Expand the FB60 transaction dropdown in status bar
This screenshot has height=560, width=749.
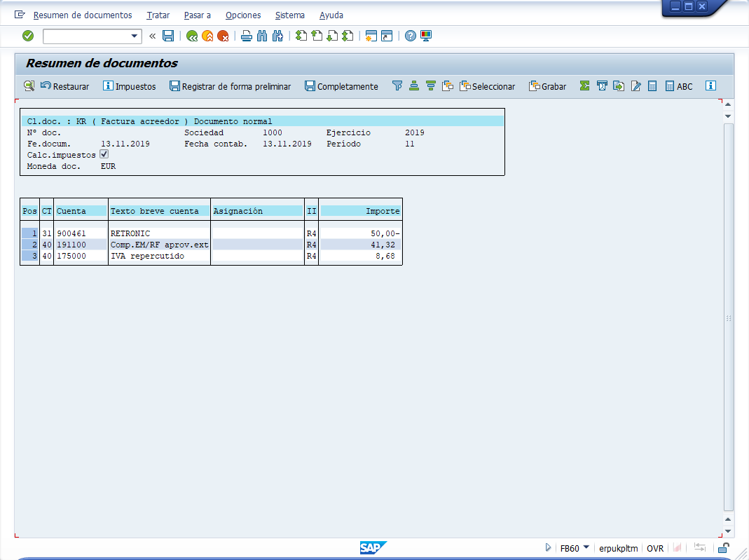click(586, 548)
